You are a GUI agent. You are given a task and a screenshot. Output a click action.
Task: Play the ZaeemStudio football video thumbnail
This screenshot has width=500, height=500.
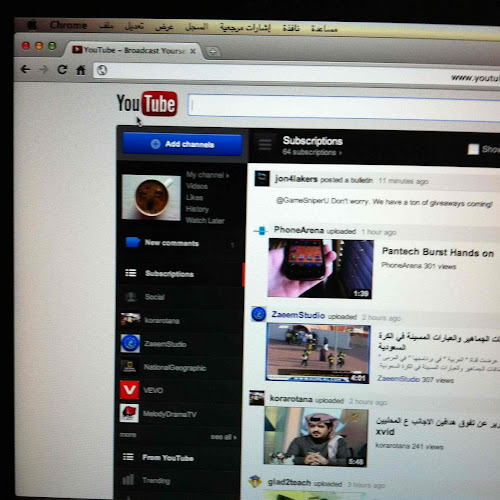[x=318, y=353]
